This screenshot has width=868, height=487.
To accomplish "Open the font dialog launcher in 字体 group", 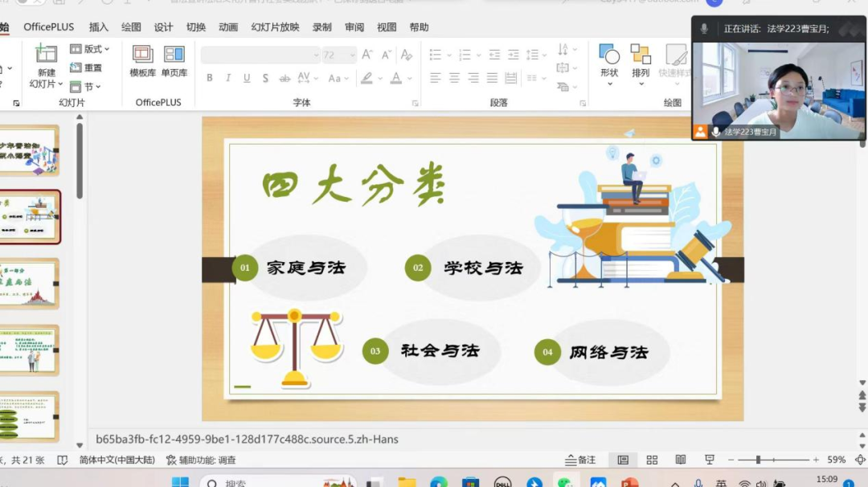I will click(416, 104).
